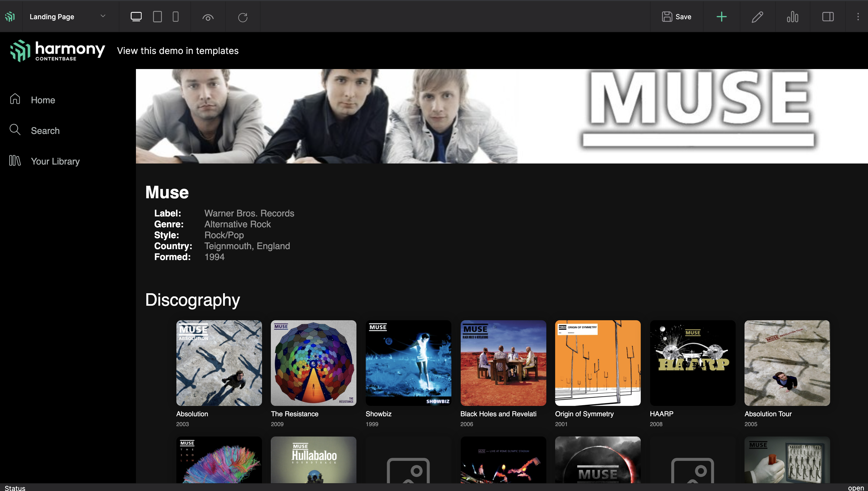Click the green plus add icon
Viewport: 868px width, 491px height.
click(721, 17)
